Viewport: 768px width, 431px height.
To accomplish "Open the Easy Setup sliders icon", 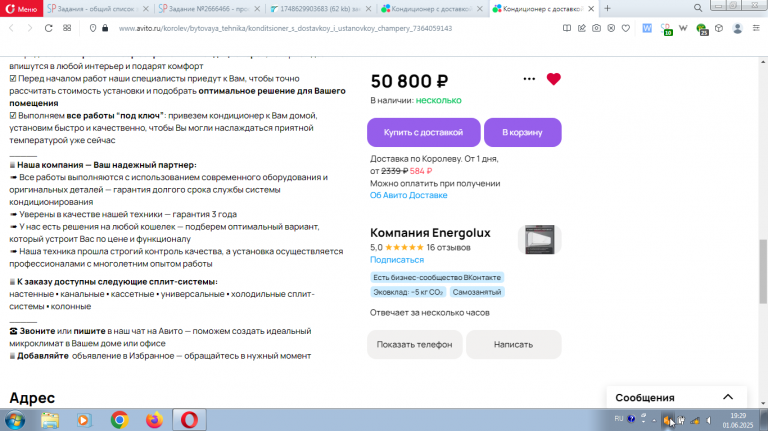I will pos(756,28).
